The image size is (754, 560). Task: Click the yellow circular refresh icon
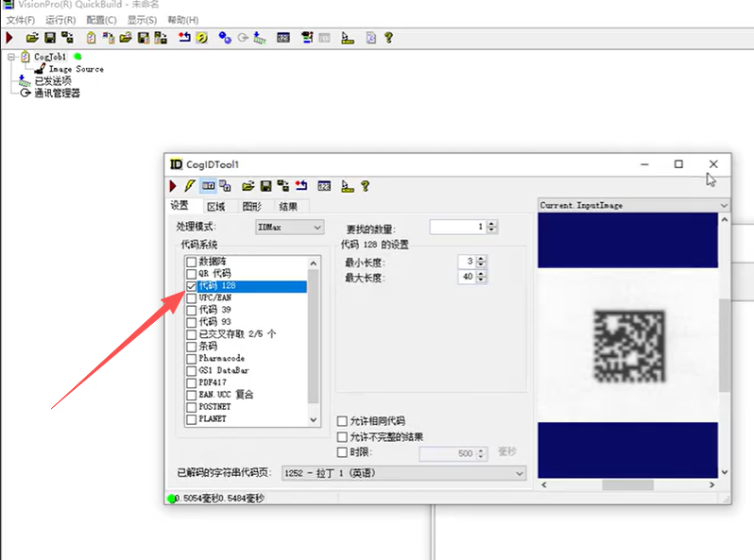202,38
